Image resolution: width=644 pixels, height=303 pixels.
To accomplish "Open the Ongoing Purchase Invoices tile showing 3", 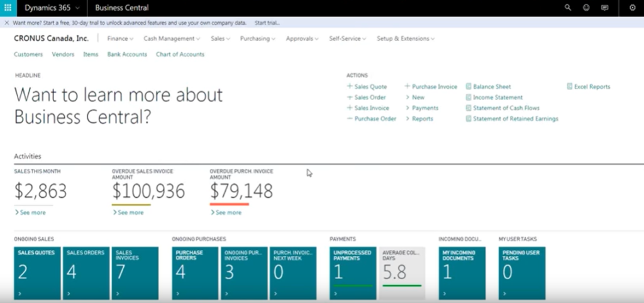I will [244, 273].
